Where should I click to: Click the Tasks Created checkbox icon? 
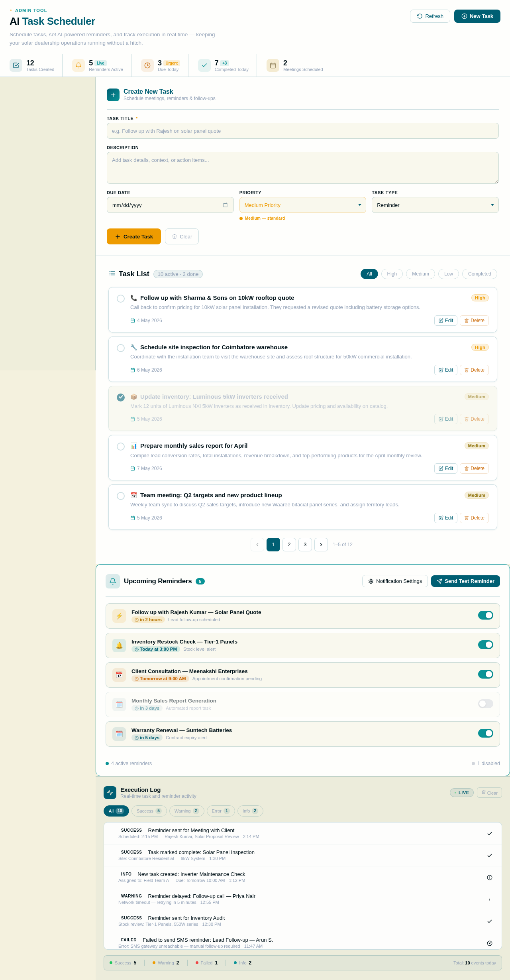coord(16,65)
